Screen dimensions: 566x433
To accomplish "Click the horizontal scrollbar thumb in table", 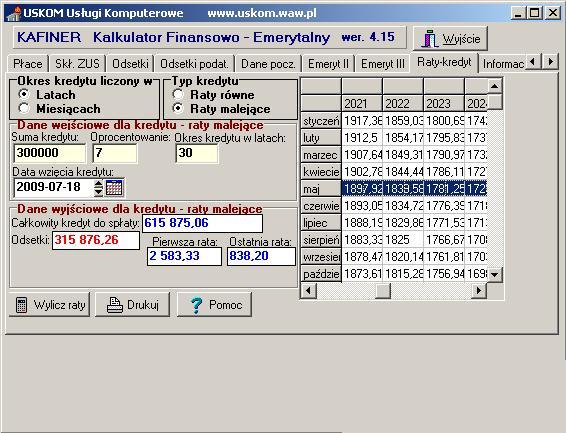I will tap(383, 290).
